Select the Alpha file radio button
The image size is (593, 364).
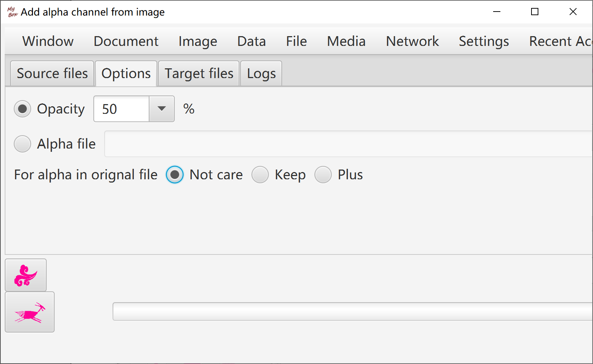tap(22, 144)
